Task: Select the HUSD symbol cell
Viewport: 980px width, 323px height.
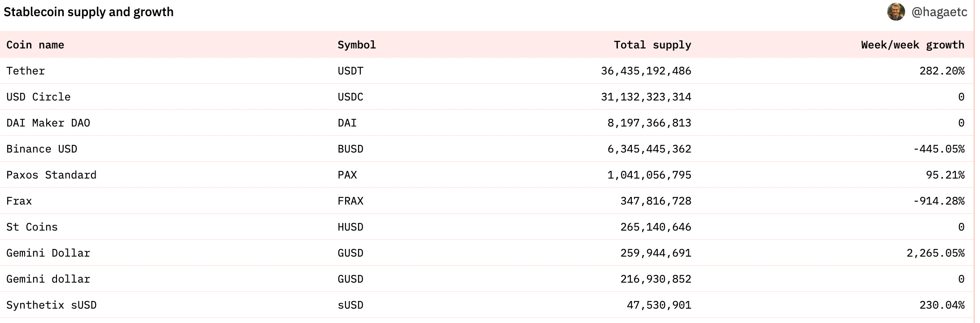Action: (350, 227)
